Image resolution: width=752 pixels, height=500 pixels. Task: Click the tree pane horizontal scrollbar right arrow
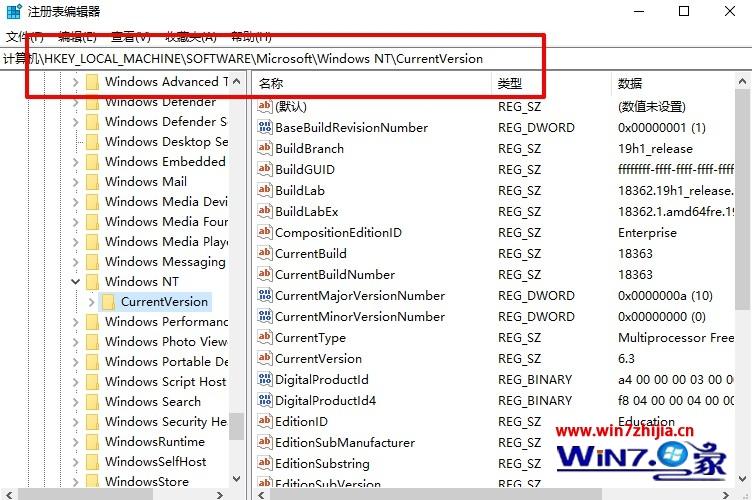[x=220, y=494]
